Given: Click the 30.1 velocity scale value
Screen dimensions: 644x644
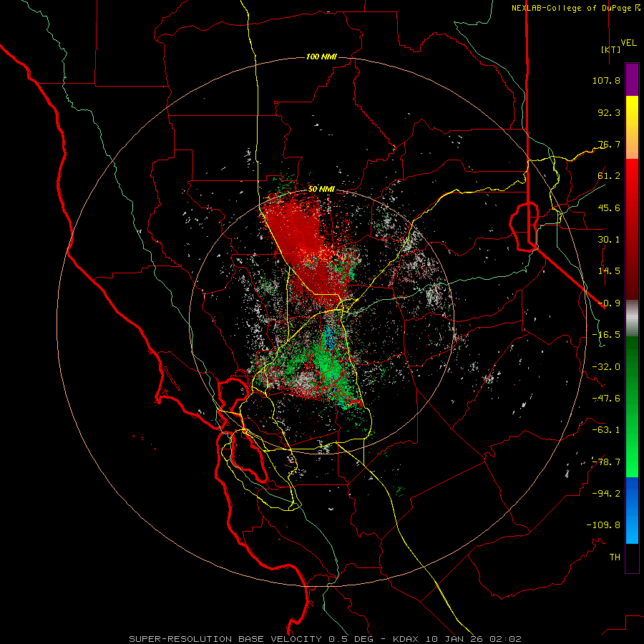Looking at the screenshot, I should coord(609,240).
